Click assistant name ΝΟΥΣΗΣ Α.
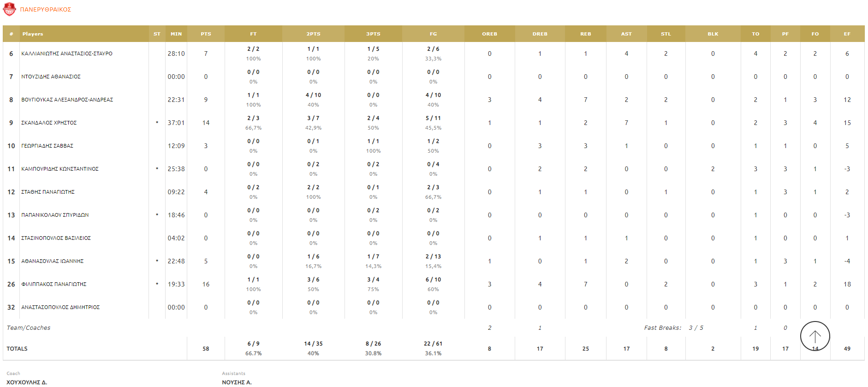The width and height of the screenshot is (868, 387). coord(237,382)
